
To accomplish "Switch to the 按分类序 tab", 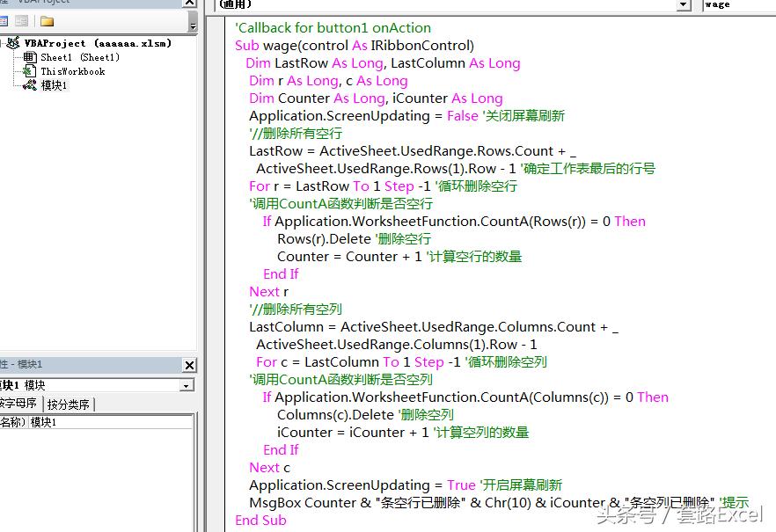I will tap(69, 404).
